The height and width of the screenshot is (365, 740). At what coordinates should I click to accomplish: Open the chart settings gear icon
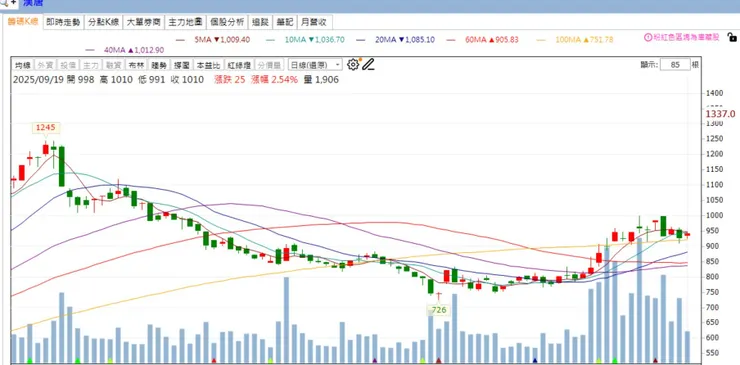coord(353,65)
